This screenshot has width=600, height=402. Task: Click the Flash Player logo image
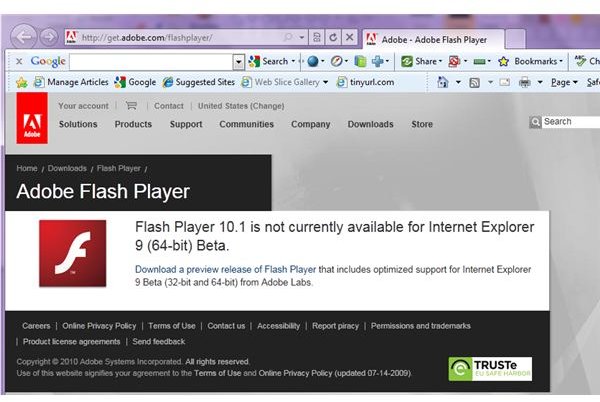click(72, 253)
